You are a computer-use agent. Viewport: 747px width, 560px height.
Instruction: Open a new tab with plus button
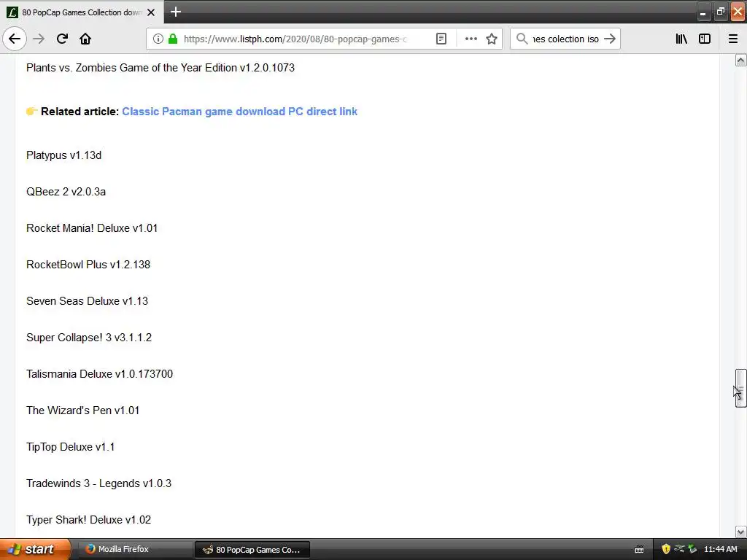click(176, 12)
